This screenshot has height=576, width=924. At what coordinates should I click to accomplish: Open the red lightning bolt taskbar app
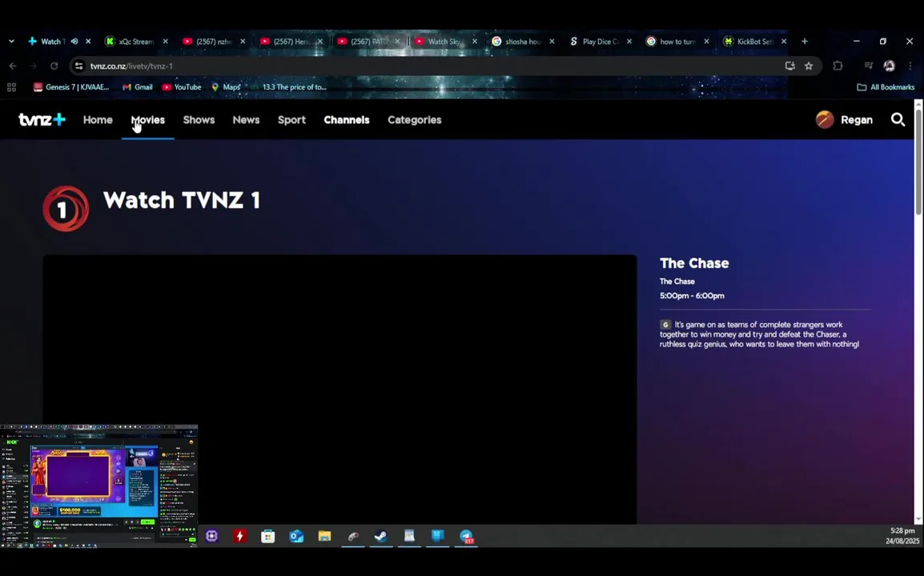[240, 536]
